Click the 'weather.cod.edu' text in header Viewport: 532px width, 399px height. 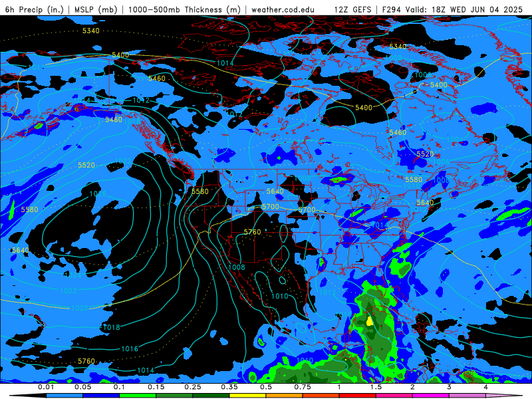[283, 9]
